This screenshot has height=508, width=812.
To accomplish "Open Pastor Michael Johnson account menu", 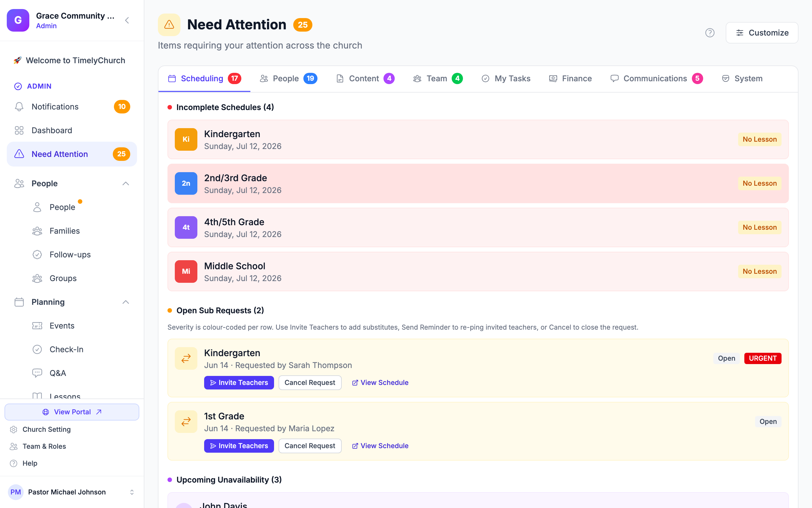I will point(72,492).
